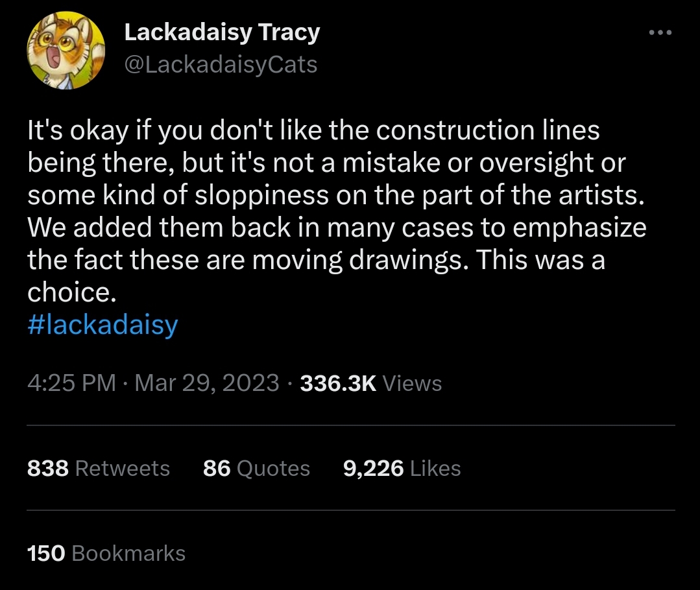Open the Lackadaisy Tracy display name
Screen dimensions: 700x590
[222, 33]
